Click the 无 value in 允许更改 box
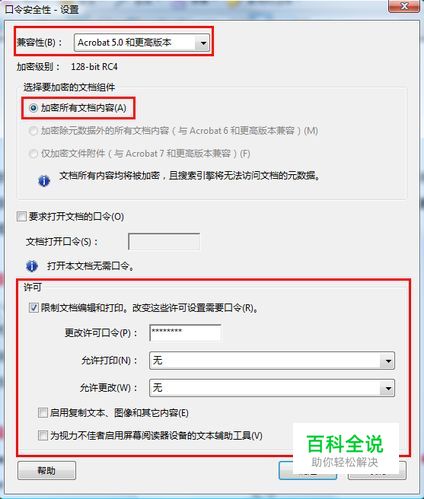 [157, 388]
